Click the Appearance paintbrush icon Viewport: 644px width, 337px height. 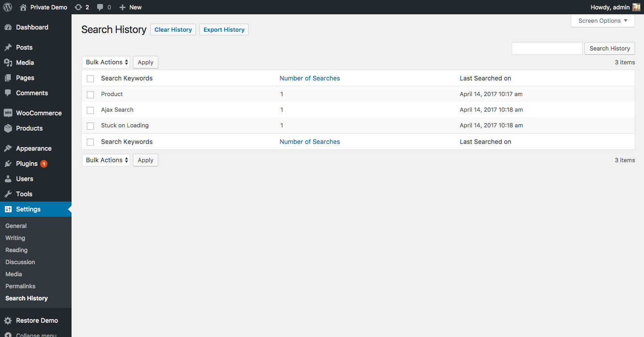tap(8, 148)
